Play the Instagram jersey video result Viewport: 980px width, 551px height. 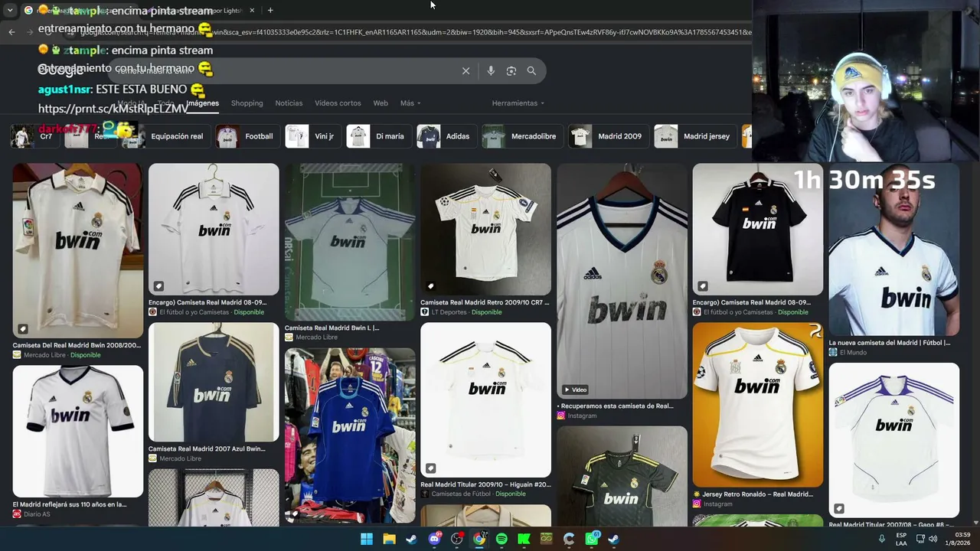click(622, 281)
